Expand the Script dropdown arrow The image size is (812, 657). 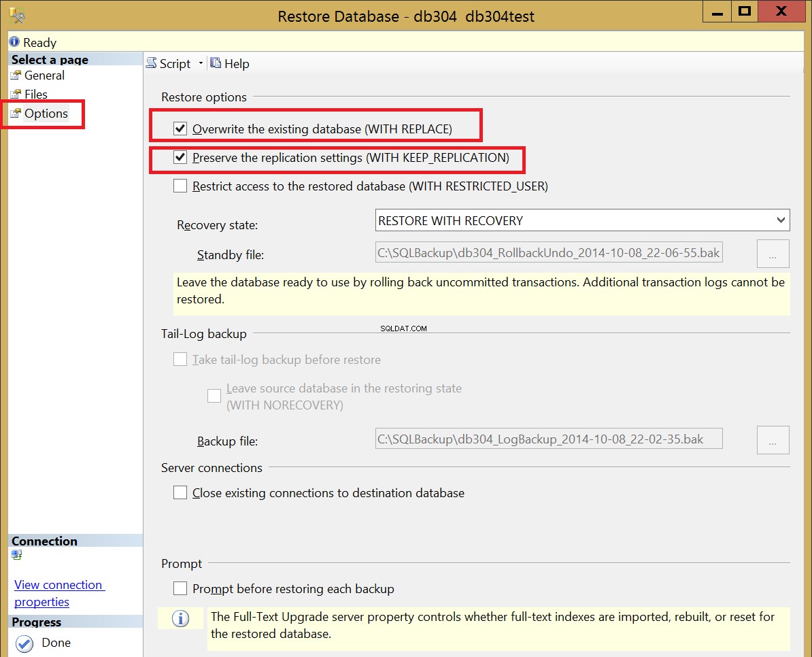click(x=201, y=64)
